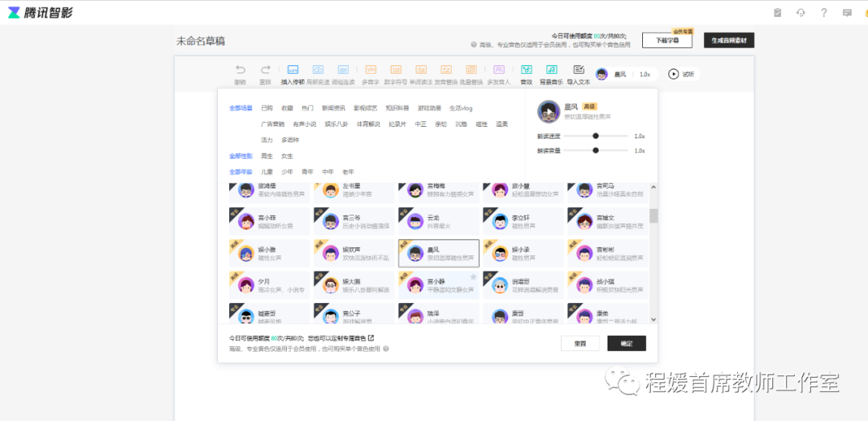
Task: Click the question mark help icon in header
Action: point(824,13)
